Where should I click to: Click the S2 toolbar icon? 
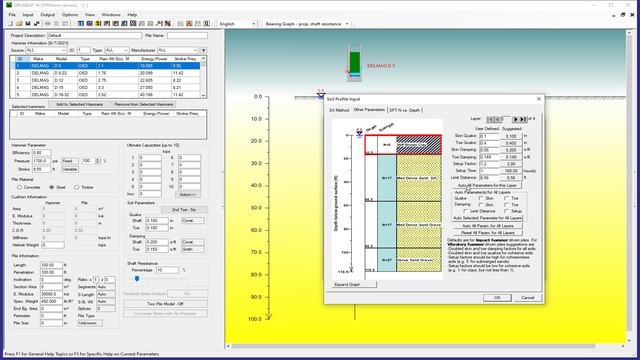click(124, 24)
